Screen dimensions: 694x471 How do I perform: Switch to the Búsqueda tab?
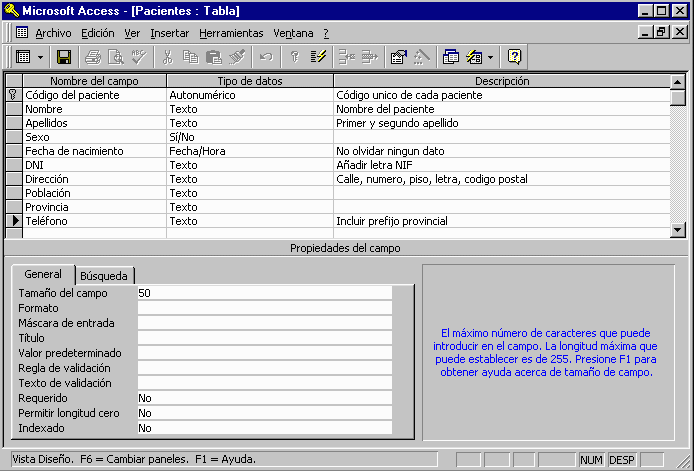pyautogui.click(x=104, y=276)
